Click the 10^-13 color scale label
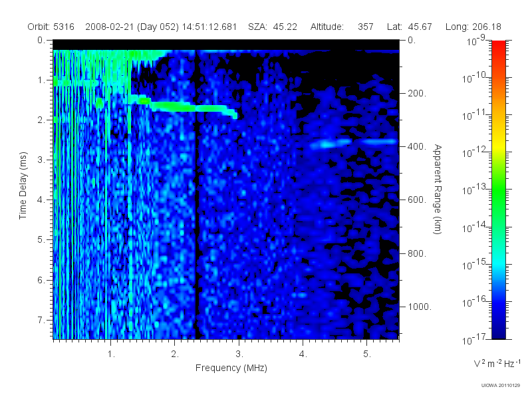532x399 pixels. [473, 190]
